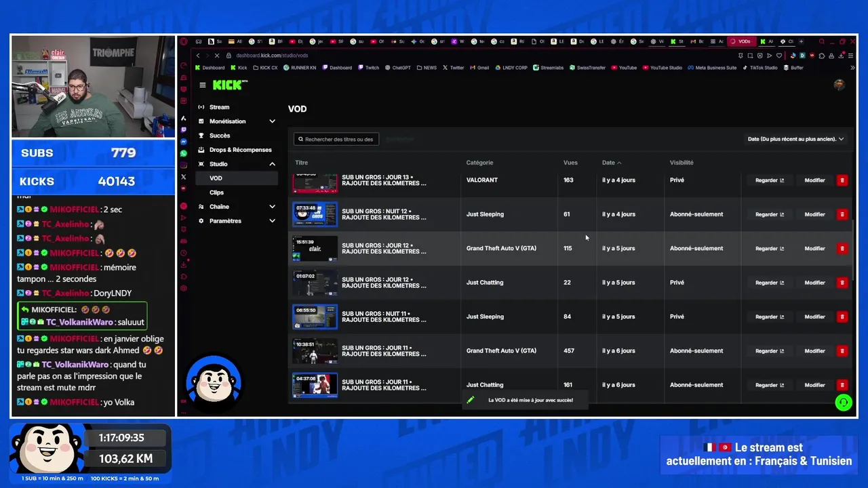
Task: Click Regarder for the JOUR 13 VALORANT VOD
Action: [x=770, y=180]
